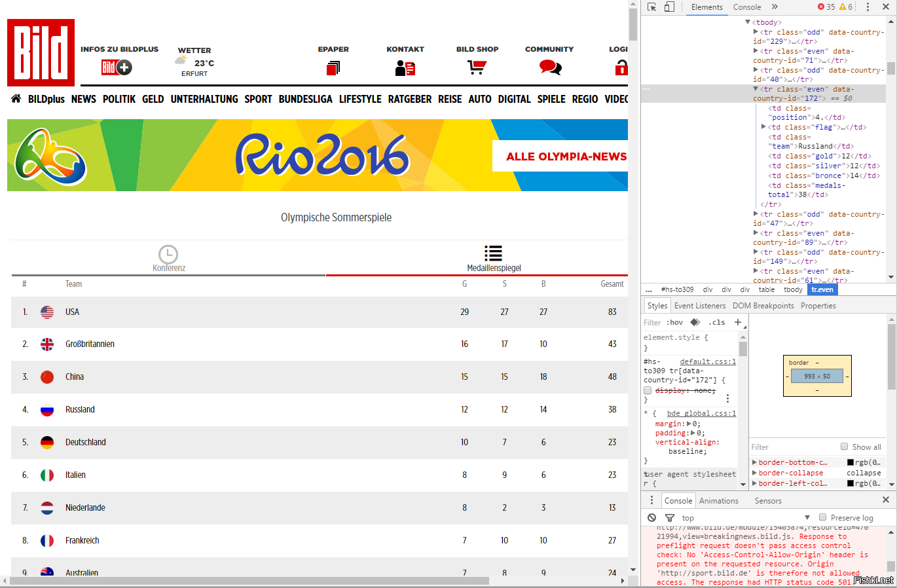Image resolution: width=897 pixels, height=588 pixels.
Task: Click the black border-bottom-color swatch
Action: (x=851, y=462)
